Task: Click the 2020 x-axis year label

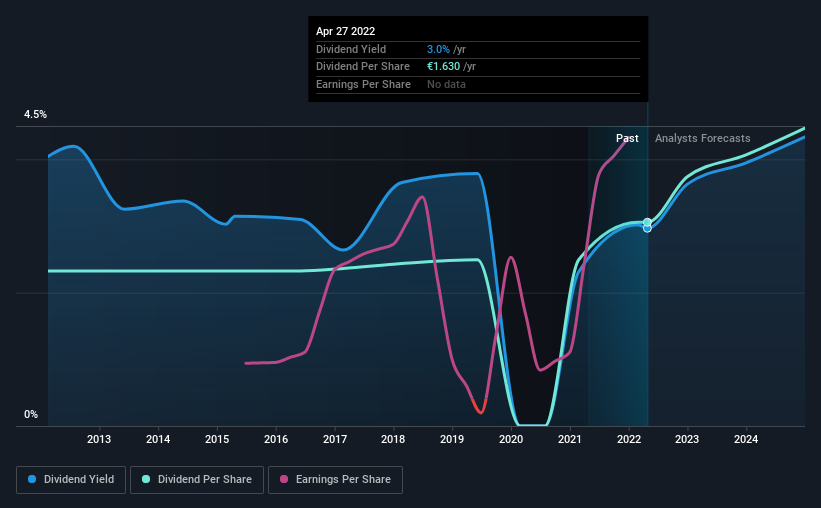Action: click(511, 439)
